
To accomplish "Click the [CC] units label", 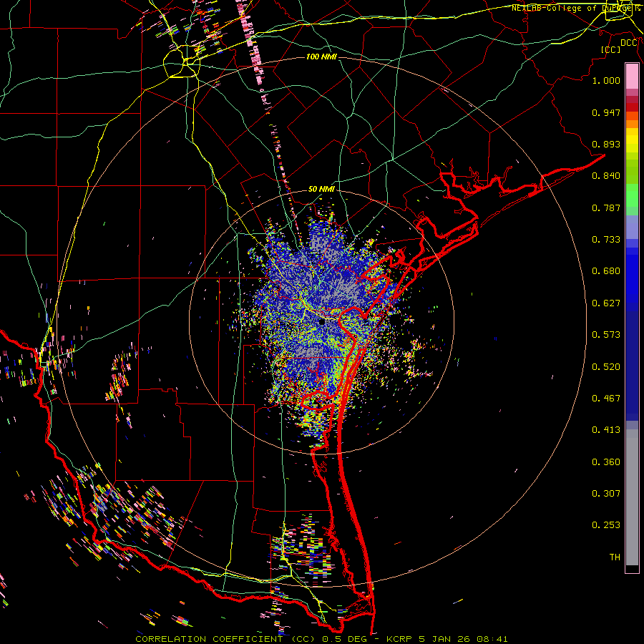I will point(611,49).
